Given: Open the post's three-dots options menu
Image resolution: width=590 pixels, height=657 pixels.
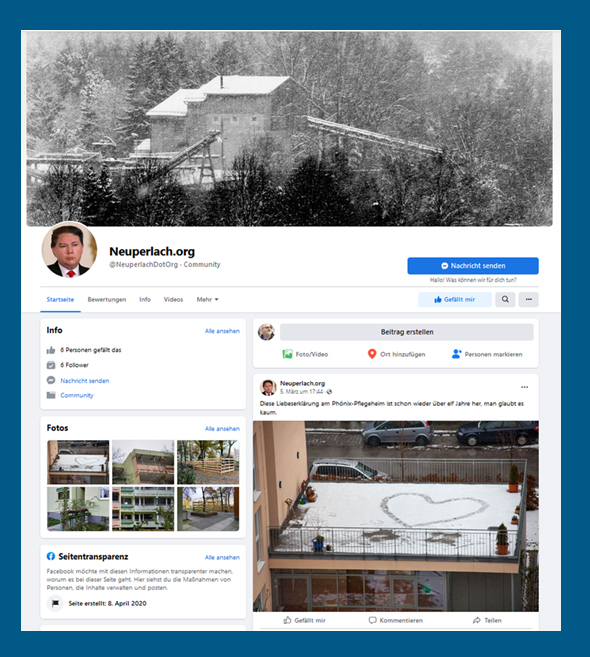Looking at the screenshot, I should (524, 387).
